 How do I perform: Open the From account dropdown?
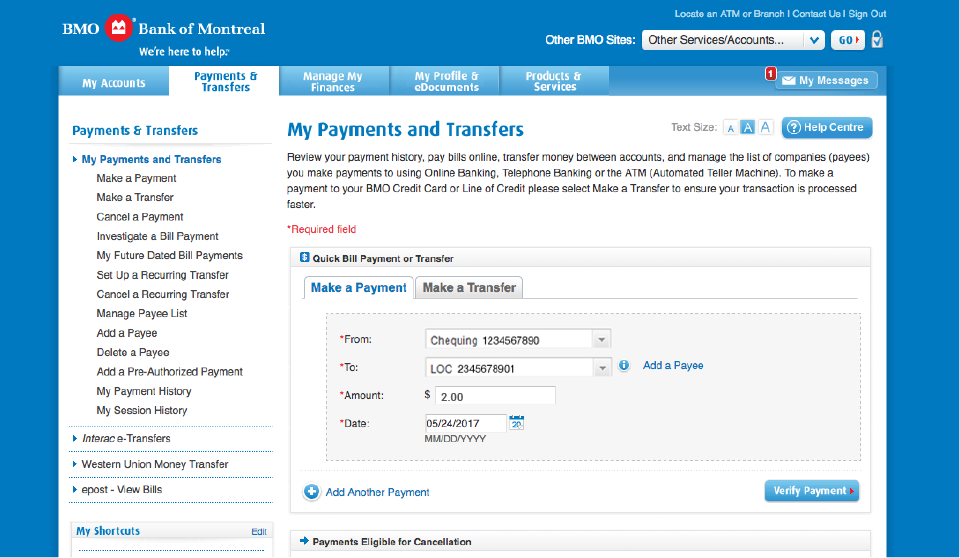(518, 339)
